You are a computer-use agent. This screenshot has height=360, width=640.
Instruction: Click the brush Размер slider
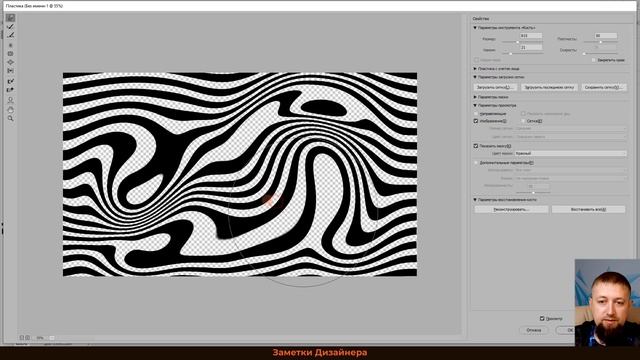pos(522,42)
